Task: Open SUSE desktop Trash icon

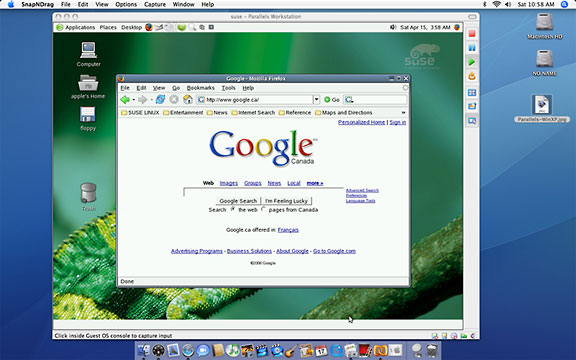Action: tap(88, 197)
